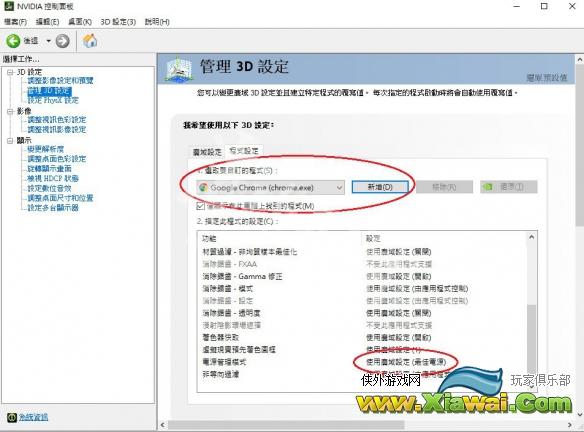
Task: Click the NVIDIA icon on options button
Action: pos(488,187)
